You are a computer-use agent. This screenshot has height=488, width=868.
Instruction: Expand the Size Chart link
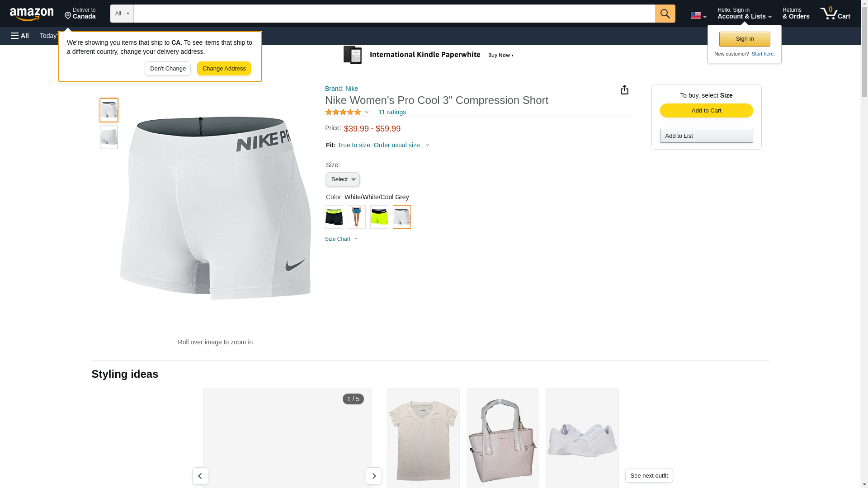[341, 239]
